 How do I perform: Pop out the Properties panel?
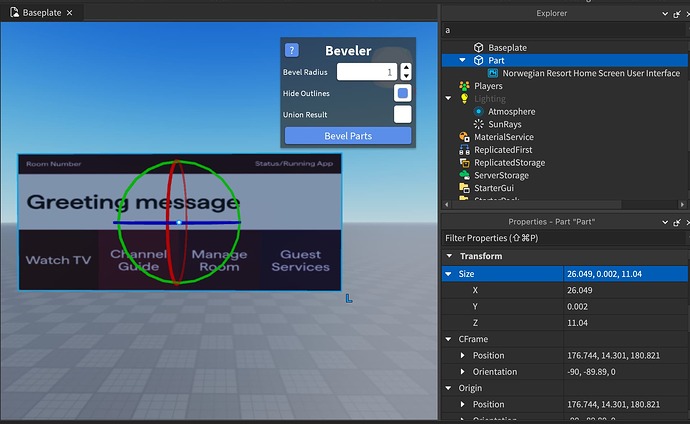click(x=677, y=223)
